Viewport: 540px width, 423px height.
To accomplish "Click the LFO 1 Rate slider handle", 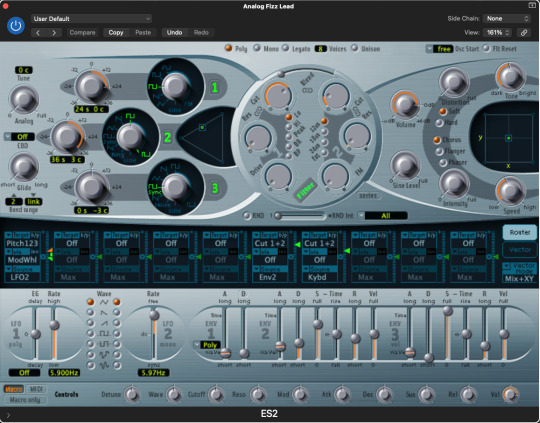I will pyautogui.click(x=54, y=325).
